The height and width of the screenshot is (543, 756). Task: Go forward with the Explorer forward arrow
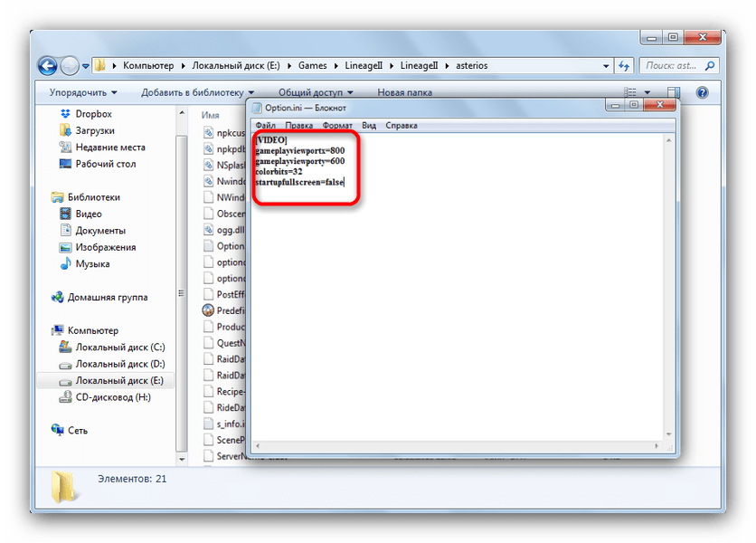pyautogui.click(x=70, y=66)
